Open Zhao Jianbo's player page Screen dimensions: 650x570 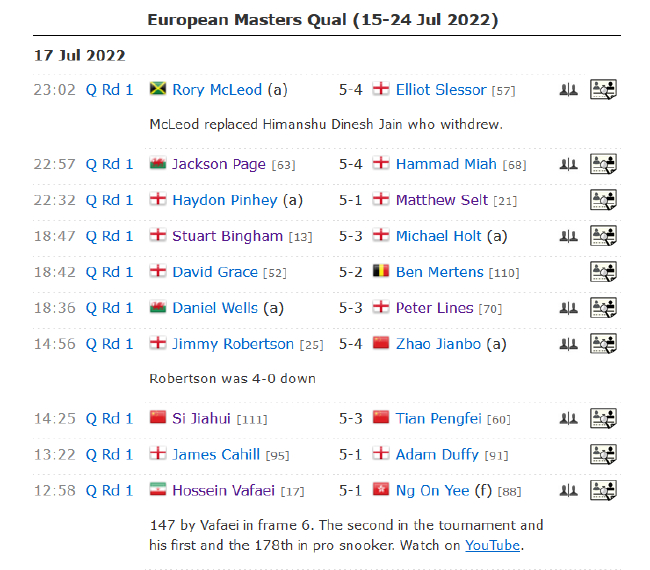pyautogui.click(x=438, y=344)
